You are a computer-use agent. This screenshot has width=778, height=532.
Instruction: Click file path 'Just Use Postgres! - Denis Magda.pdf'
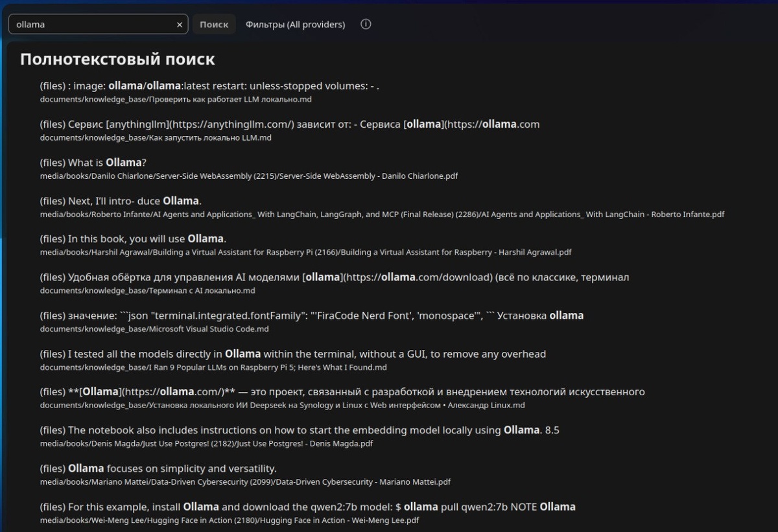tap(206, 444)
